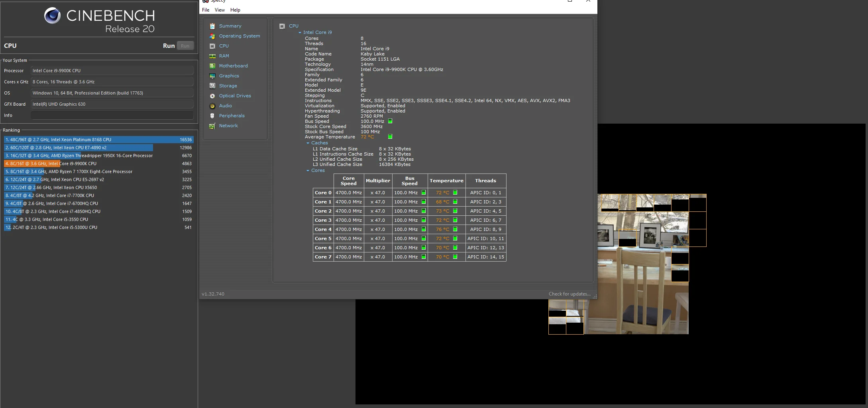The width and height of the screenshot is (868, 408).
Task: Click the Motherboard icon in sidebar
Action: coord(212,66)
